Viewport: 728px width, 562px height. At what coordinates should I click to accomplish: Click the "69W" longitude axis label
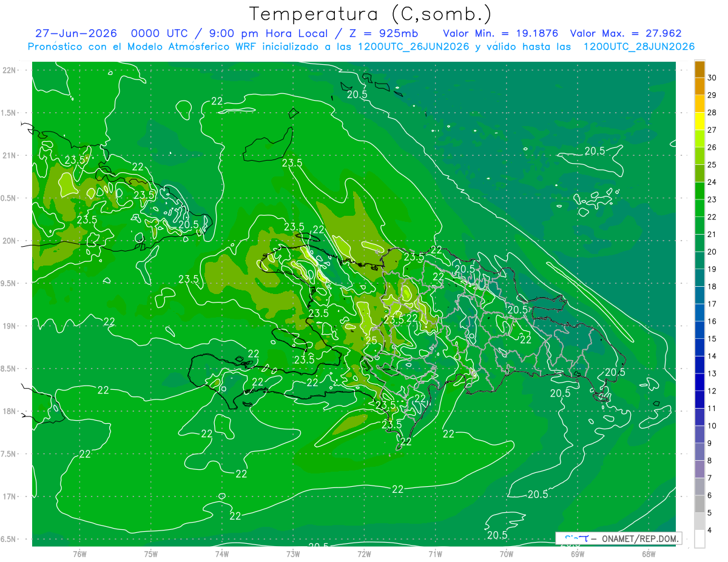coord(577,554)
